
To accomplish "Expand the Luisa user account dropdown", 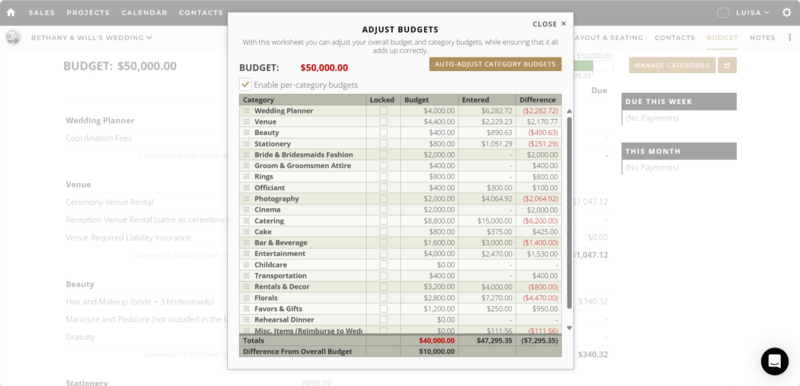I will (752, 12).
